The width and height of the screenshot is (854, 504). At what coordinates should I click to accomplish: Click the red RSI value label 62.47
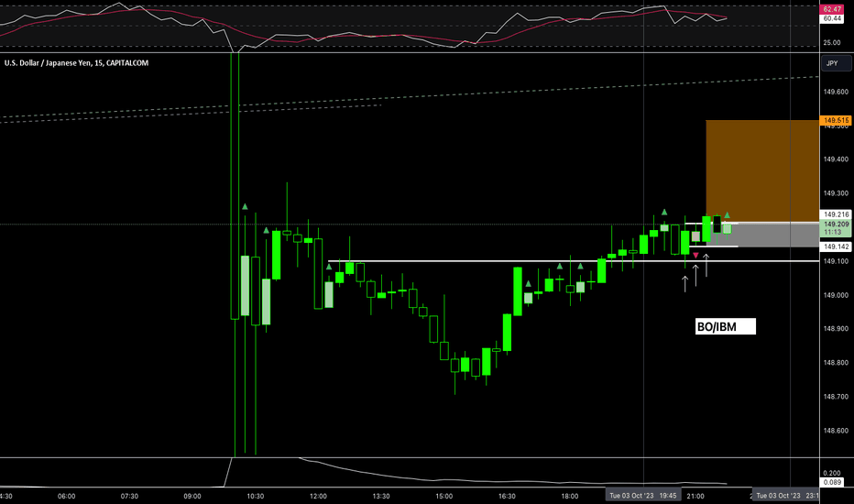click(832, 9)
